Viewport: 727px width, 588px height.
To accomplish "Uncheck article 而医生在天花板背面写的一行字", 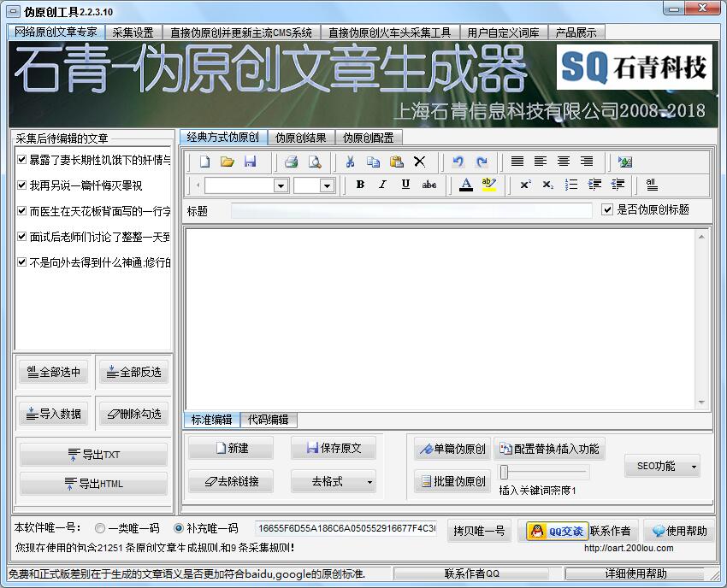I will tap(21, 211).
